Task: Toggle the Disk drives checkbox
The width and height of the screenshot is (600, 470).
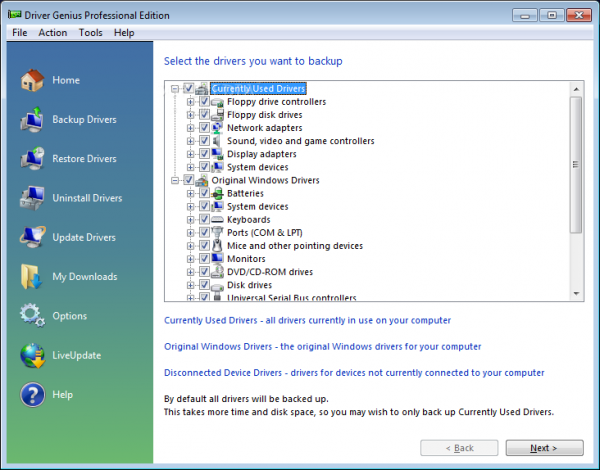Action: 204,285
